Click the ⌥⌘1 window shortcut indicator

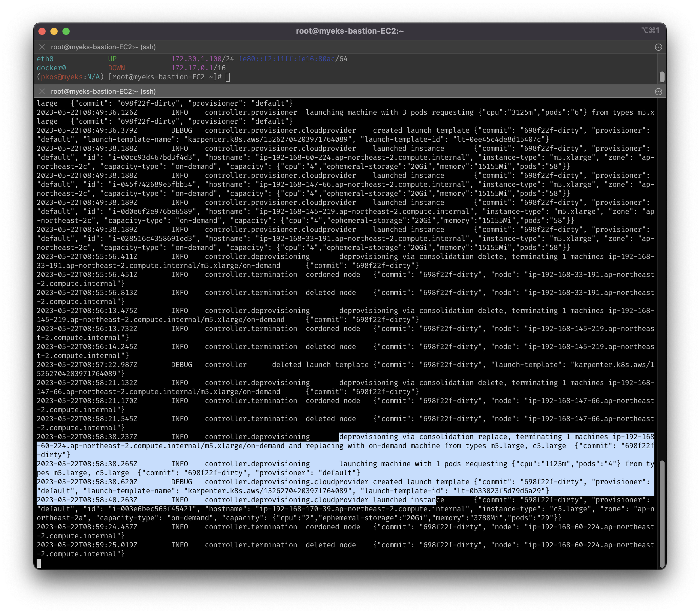pyautogui.click(x=650, y=31)
